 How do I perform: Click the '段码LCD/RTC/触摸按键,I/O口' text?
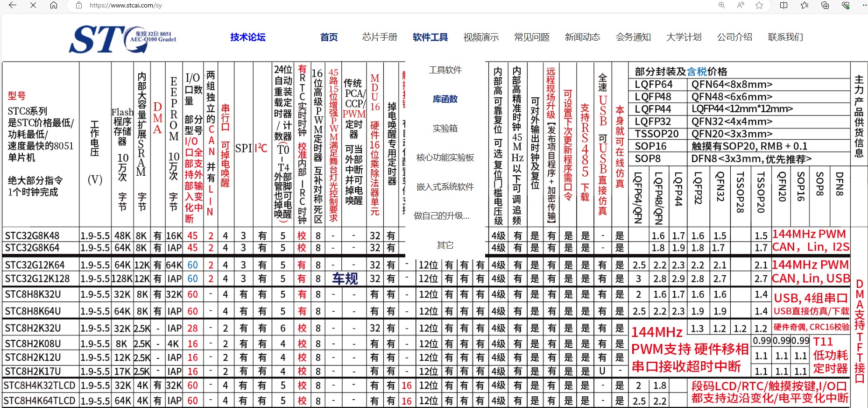[769, 386]
